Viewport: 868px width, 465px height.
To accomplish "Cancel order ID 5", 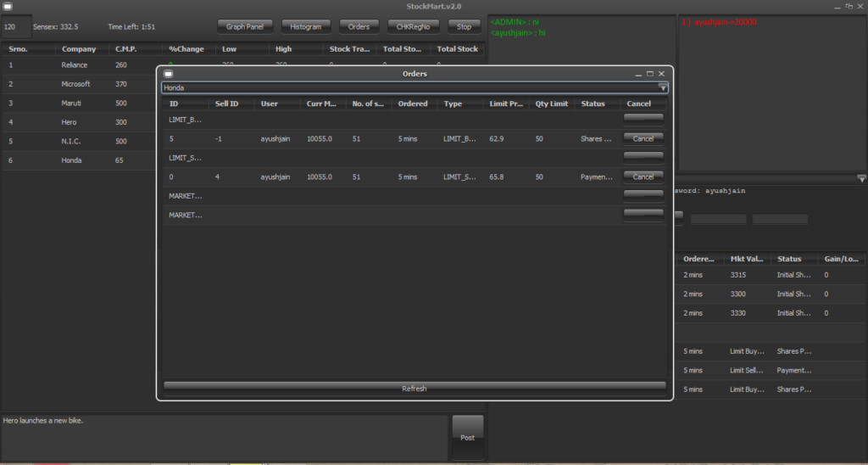I will pos(643,138).
